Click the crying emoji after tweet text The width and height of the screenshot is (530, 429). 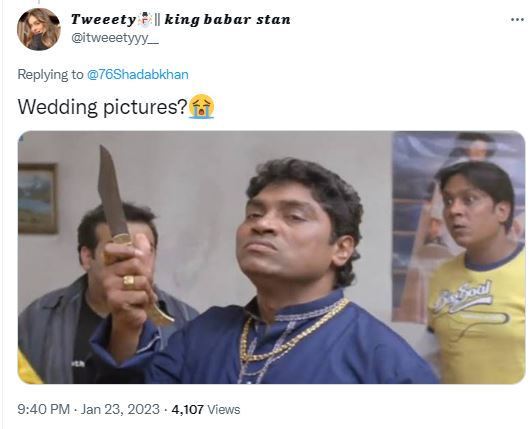click(x=201, y=106)
